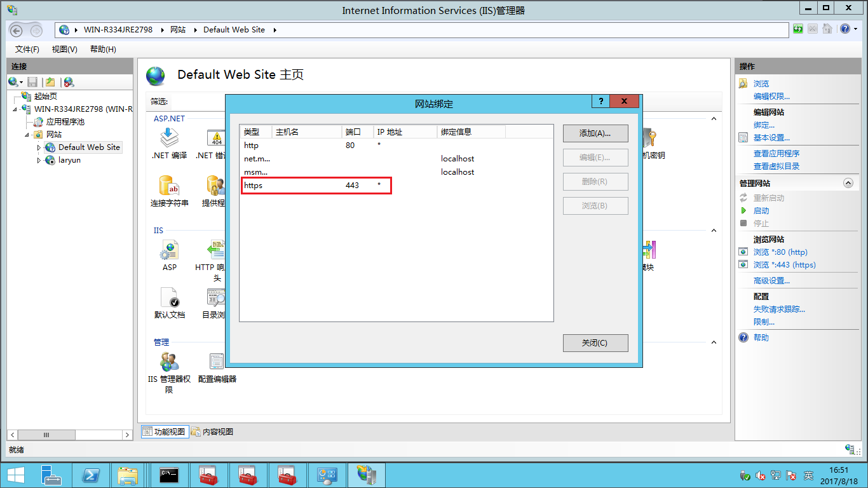Open the 视图(V) menu
The width and height of the screenshot is (868, 488).
[x=64, y=49]
